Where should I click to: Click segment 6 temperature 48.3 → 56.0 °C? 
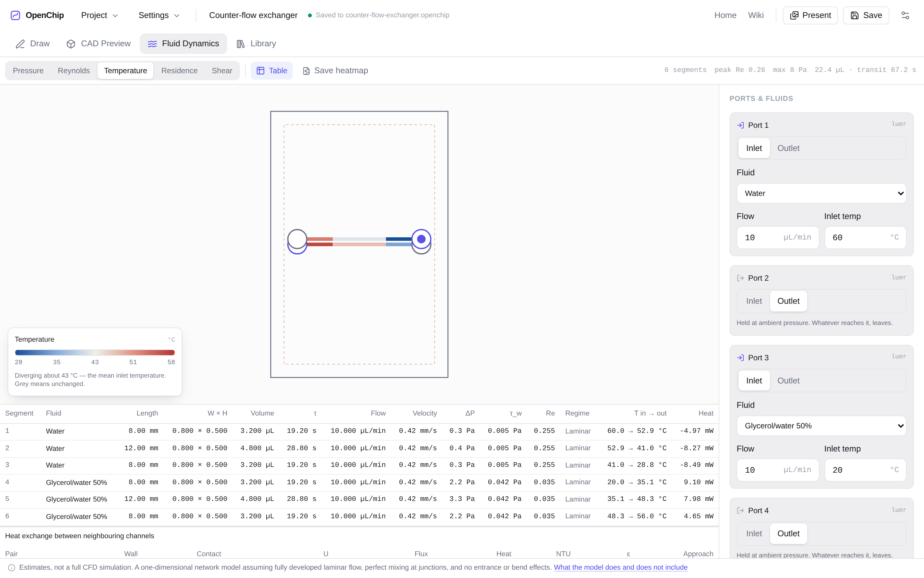coord(637,516)
